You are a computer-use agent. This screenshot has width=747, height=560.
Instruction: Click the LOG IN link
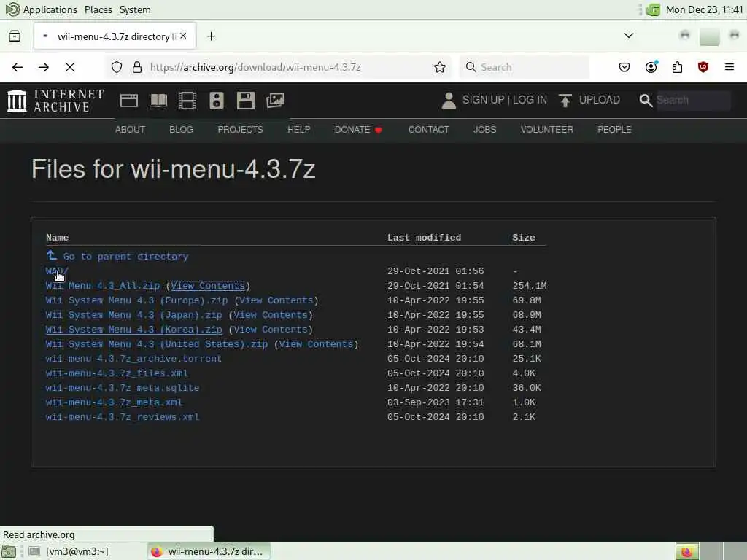530,100
